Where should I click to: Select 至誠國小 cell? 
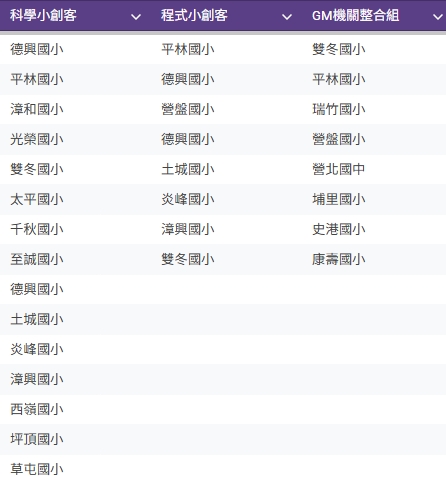point(37,259)
